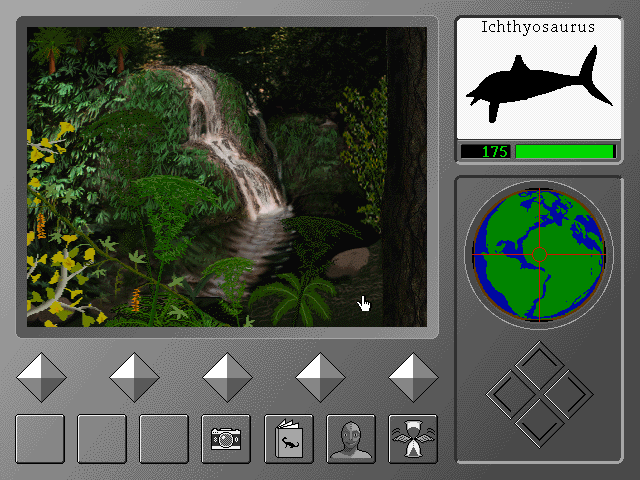Click the green energy progress bar
This screenshot has width=640, height=480.
pyautogui.click(x=566, y=151)
